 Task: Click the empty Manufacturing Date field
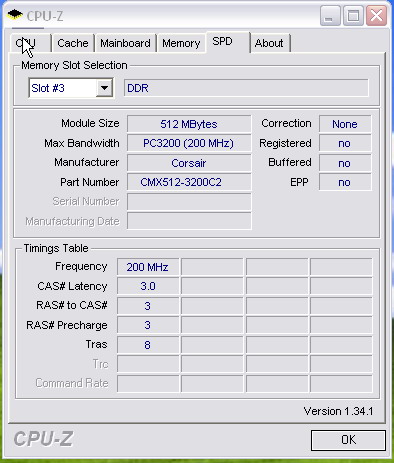(x=189, y=221)
